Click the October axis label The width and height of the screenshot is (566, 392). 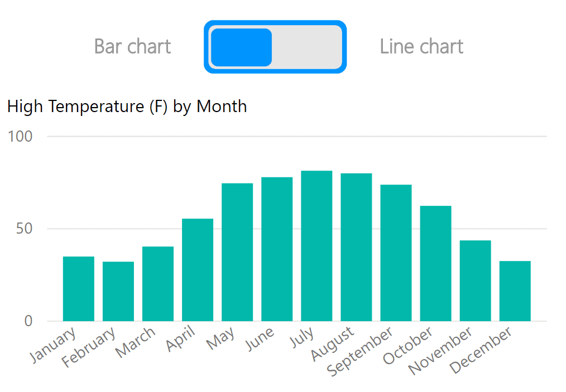click(x=407, y=346)
